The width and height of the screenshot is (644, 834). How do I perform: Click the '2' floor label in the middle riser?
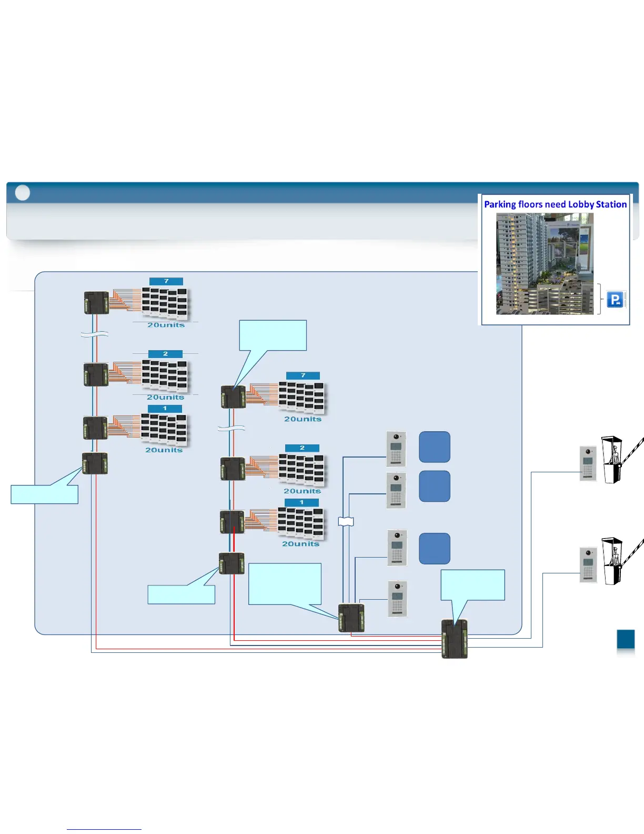point(302,448)
